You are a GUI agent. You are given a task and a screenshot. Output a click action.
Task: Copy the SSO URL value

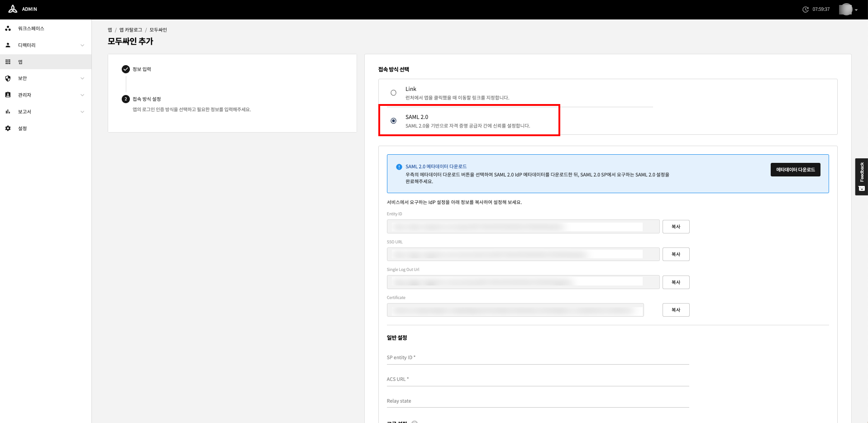676,254
